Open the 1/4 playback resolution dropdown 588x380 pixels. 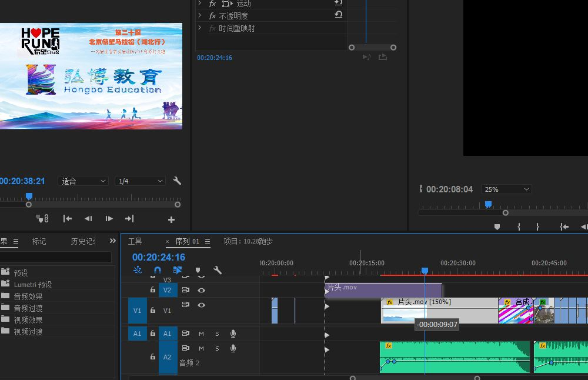pyautogui.click(x=141, y=181)
